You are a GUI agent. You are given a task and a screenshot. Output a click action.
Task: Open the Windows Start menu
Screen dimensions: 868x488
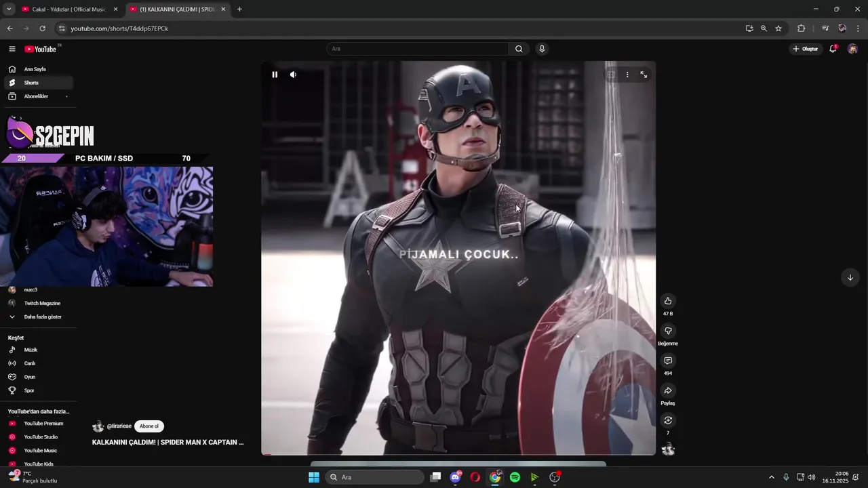pyautogui.click(x=314, y=477)
